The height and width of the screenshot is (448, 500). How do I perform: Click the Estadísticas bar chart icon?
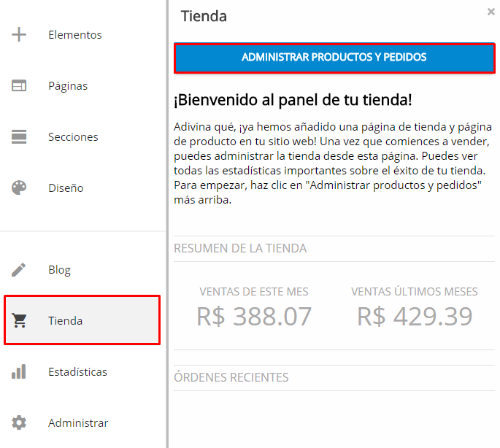pyautogui.click(x=19, y=372)
